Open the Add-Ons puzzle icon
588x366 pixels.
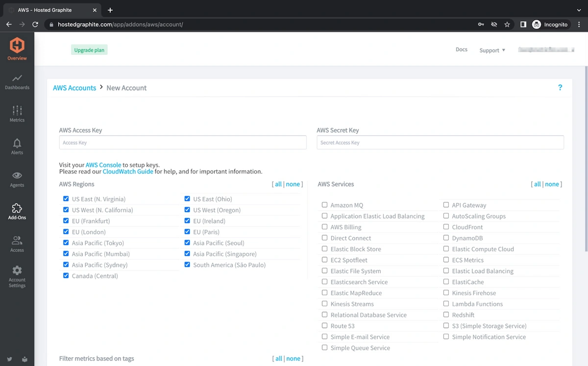coord(17,208)
